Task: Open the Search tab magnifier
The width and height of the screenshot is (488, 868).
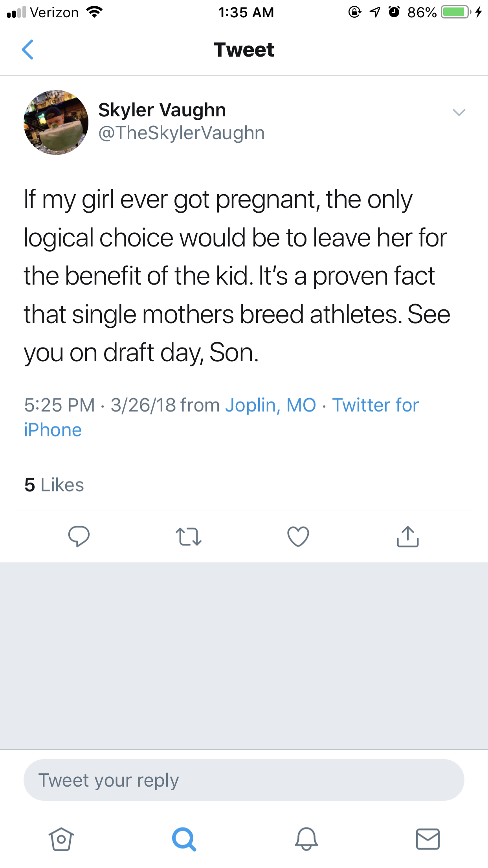Action: click(184, 839)
